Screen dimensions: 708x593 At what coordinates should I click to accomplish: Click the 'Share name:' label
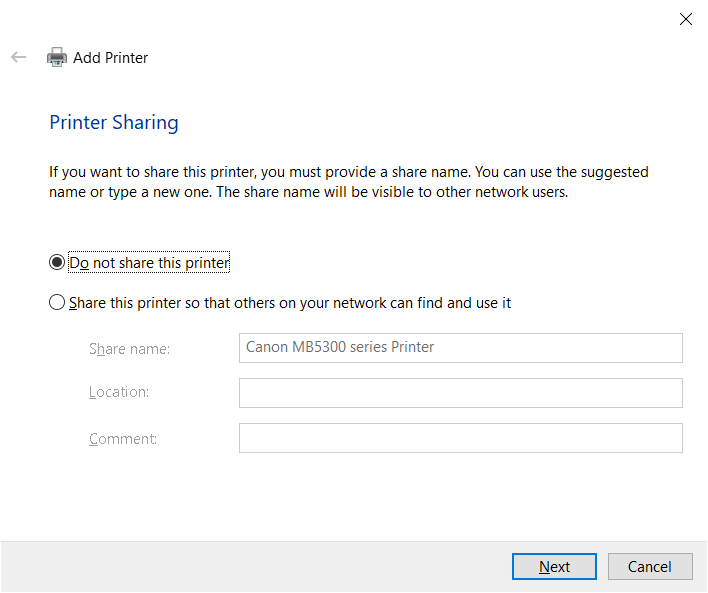click(x=129, y=349)
